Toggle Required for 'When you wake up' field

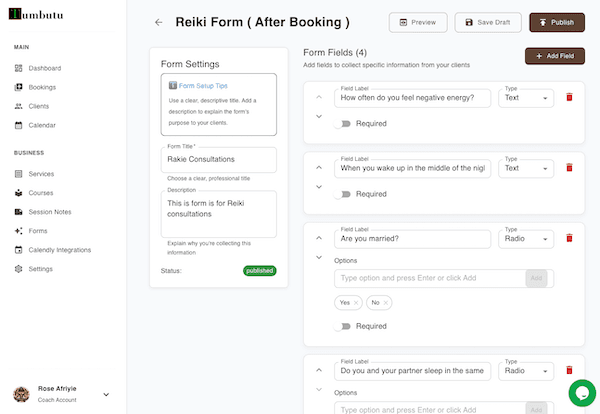coord(342,194)
